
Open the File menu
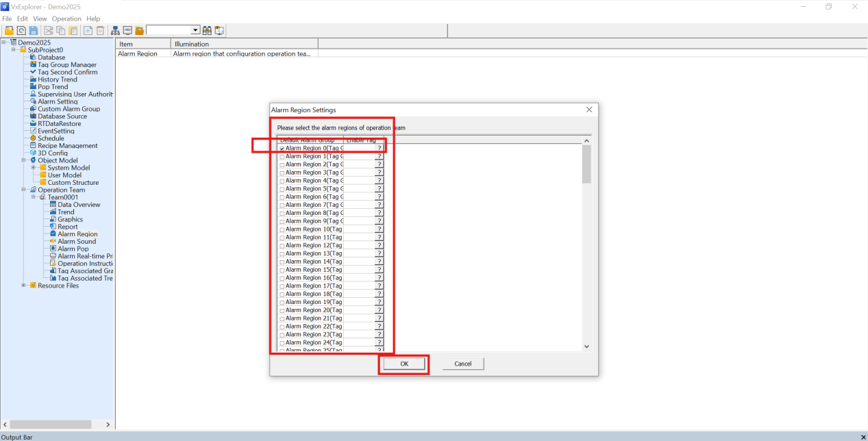8,18
